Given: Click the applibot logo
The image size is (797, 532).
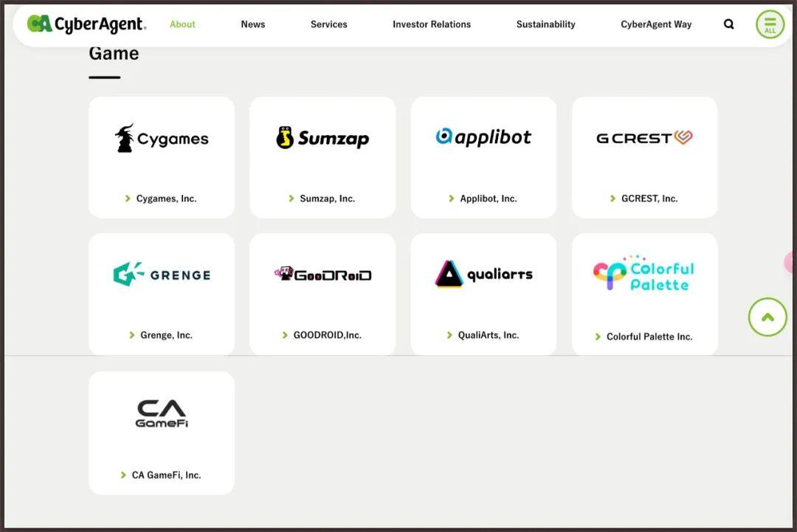Looking at the screenshot, I should pos(483,137).
